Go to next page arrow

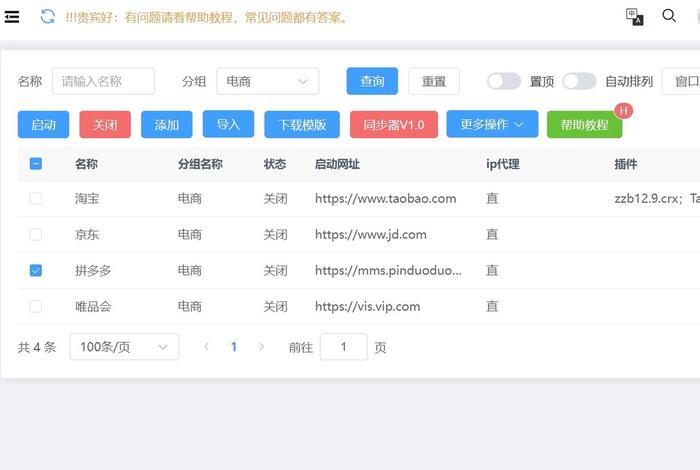[x=261, y=347]
